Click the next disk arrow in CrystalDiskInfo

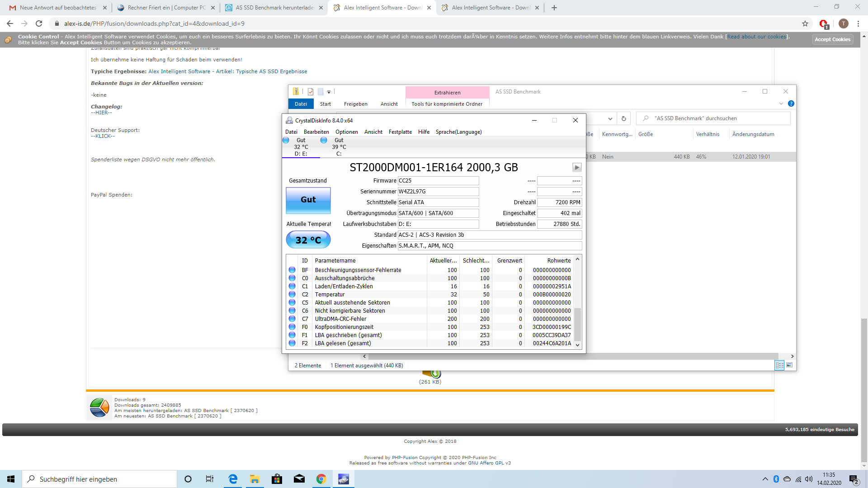click(577, 168)
